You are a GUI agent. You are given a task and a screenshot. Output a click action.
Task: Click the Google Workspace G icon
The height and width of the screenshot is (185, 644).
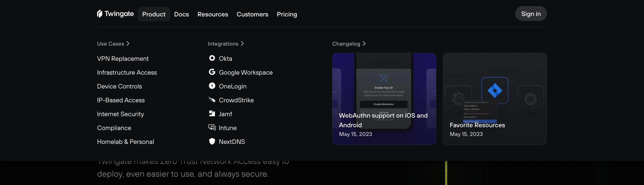[x=212, y=72]
